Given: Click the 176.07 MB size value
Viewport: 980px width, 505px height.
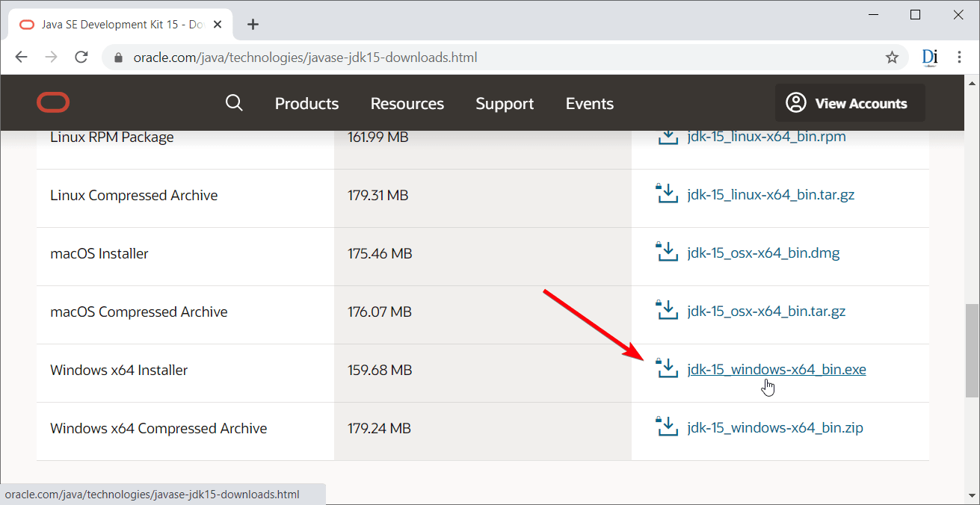Looking at the screenshot, I should coord(379,312).
